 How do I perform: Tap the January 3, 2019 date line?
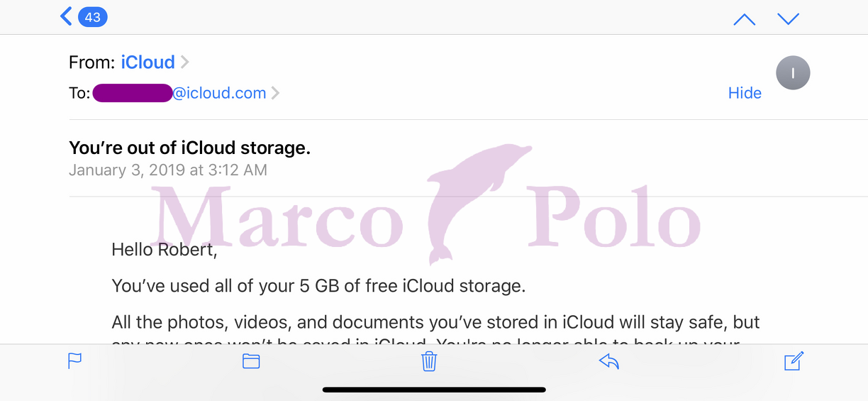[168, 170]
